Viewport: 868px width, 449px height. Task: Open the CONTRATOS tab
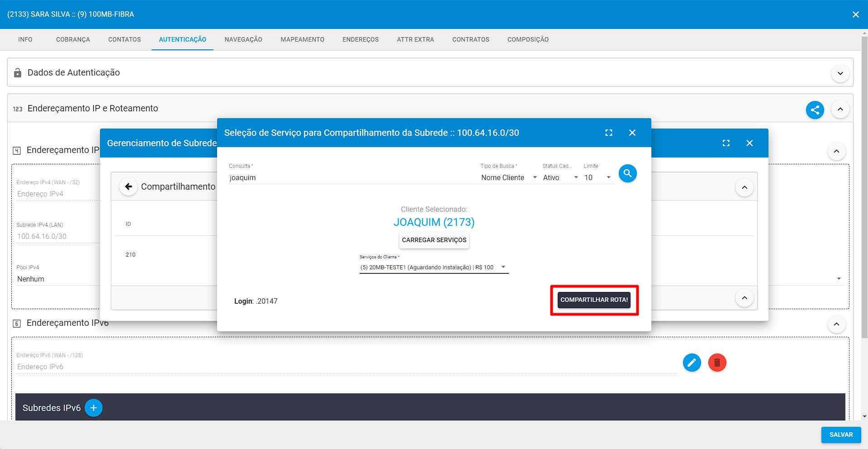tap(470, 39)
